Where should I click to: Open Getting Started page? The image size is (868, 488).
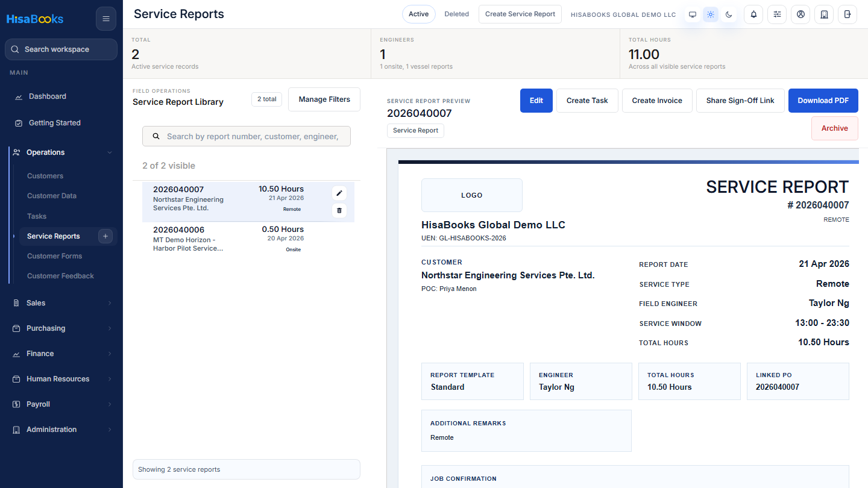(x=54, y=123)
